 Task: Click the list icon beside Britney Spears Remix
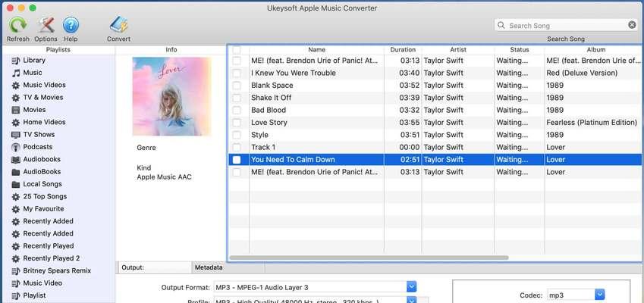(x=16, y=271)
